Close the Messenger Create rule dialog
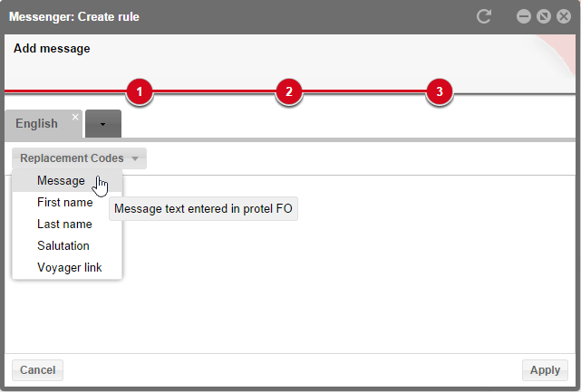 564,16
